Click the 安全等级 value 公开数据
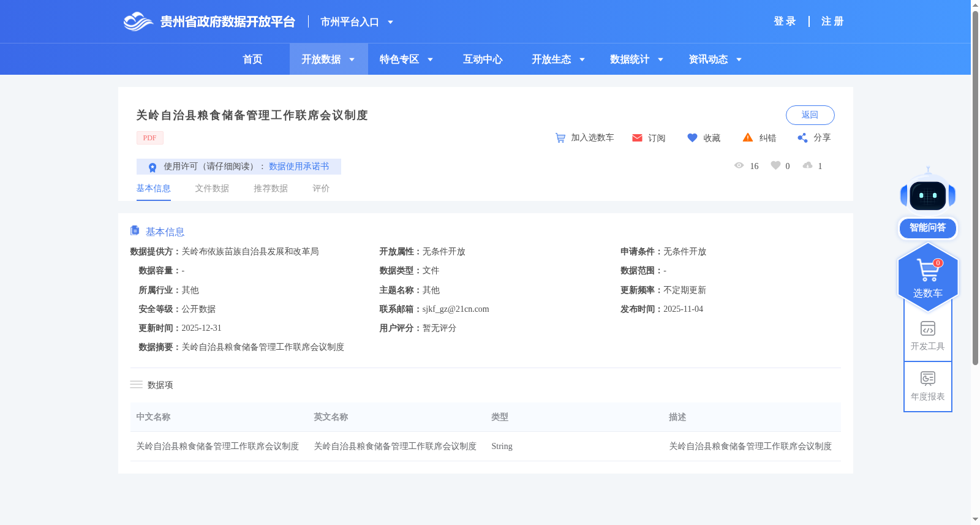The height and width of the screenshot is (525, 980). [198, 309]
